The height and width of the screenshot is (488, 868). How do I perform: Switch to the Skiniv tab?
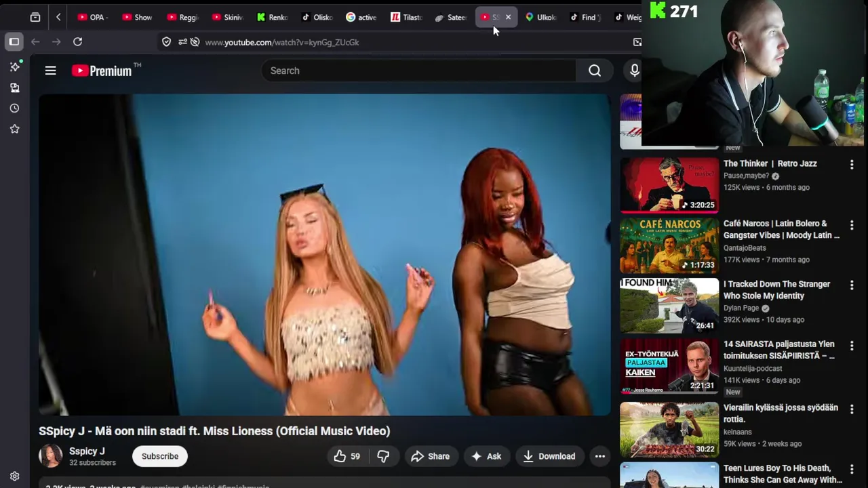(x=228, y=17)
